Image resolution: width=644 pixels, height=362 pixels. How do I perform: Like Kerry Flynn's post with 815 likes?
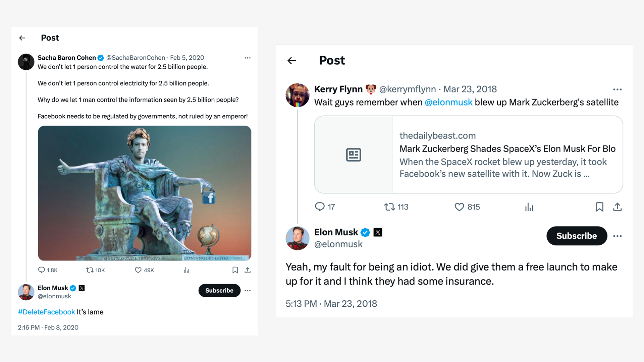point(459,207)
